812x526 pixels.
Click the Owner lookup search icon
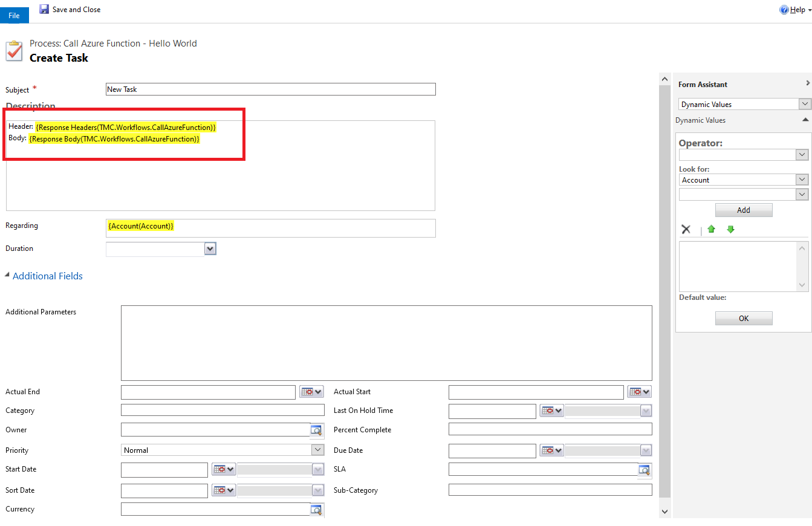316,430
